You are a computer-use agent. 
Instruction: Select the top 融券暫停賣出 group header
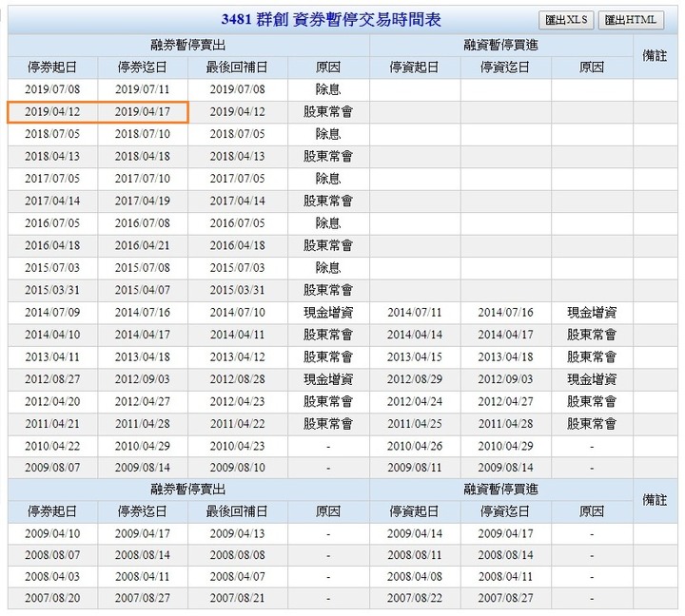[188, 45]
